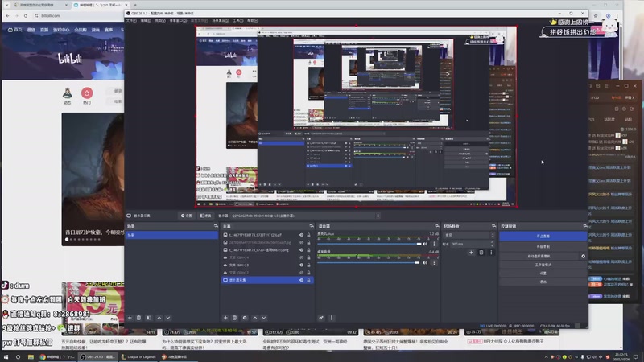Click the Stop Streaming button

tap(543, 236)
